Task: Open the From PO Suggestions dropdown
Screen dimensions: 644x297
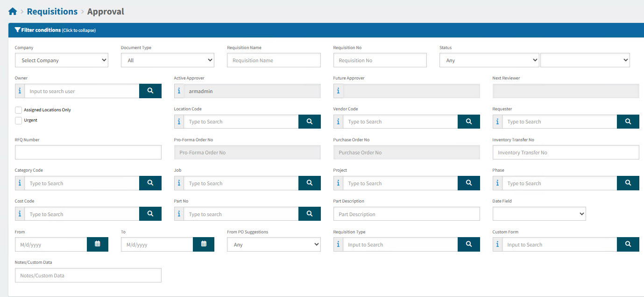Action: [x=274, y=244]
